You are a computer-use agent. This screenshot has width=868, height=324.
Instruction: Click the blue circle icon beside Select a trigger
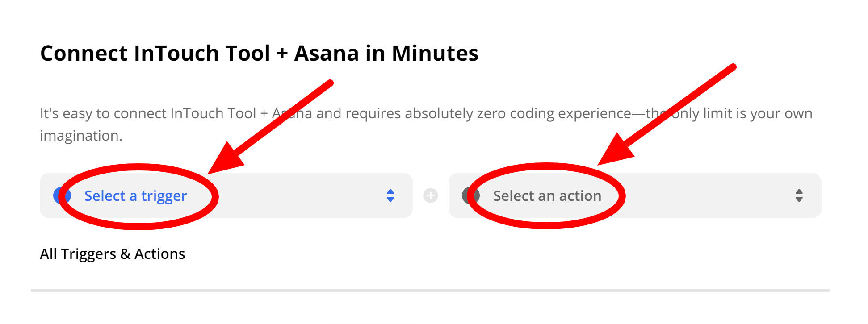tap(62, 195)
